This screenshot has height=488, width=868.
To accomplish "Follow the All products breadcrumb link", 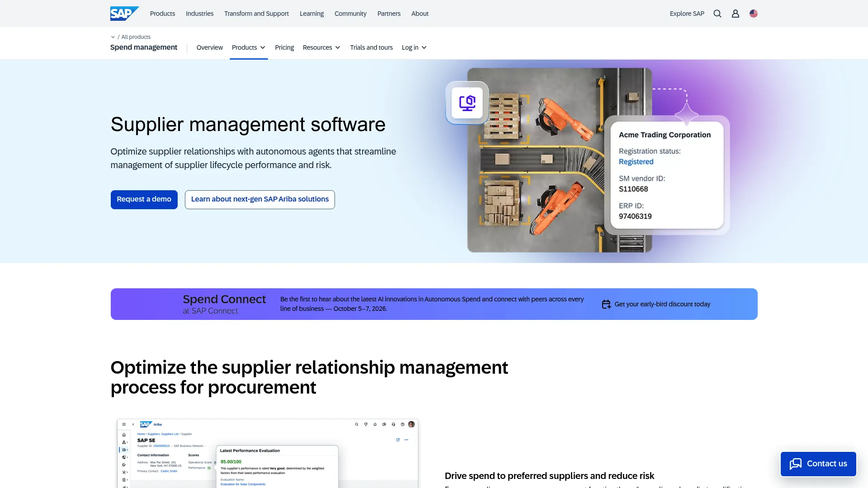I will pos(136,37).
